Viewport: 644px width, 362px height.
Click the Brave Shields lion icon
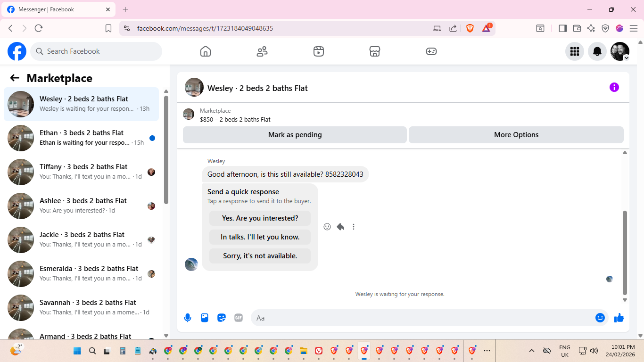(470, 28)
